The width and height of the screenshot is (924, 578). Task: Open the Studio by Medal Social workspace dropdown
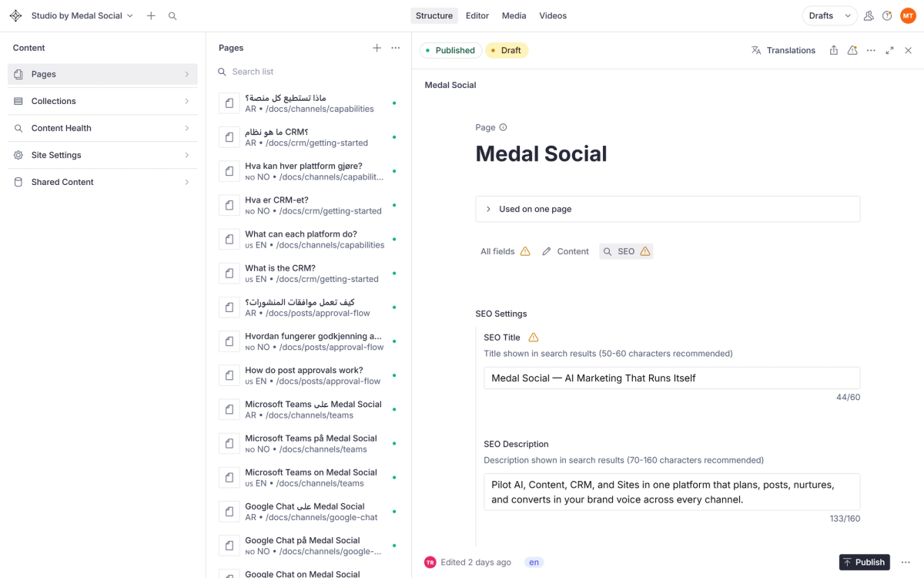[x=82, y=15]
